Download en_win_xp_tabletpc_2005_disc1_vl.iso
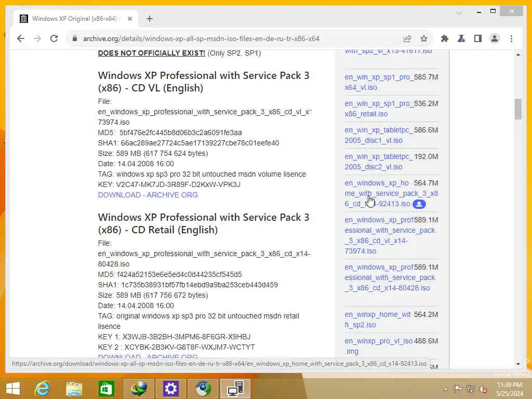532x399 pixels. (x=378, y=135)
